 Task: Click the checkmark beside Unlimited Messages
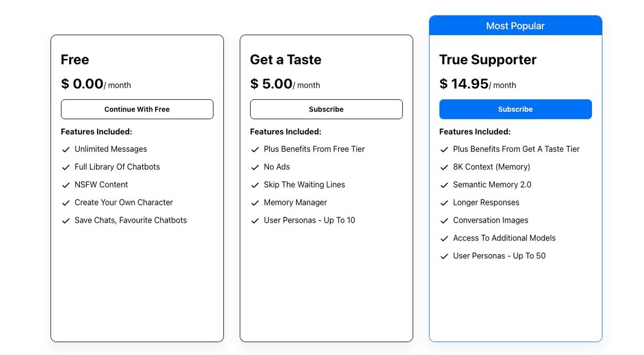pos(66,150)
